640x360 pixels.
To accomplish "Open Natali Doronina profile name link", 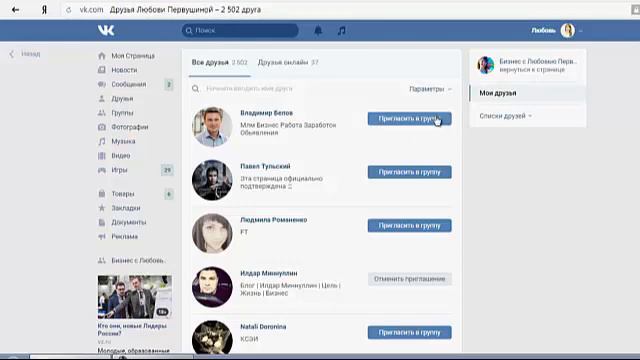I will click(x=263, y=327).
